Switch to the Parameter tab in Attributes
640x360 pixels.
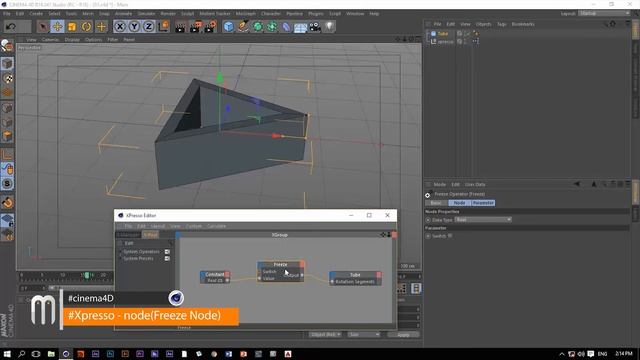click(483, 203)
